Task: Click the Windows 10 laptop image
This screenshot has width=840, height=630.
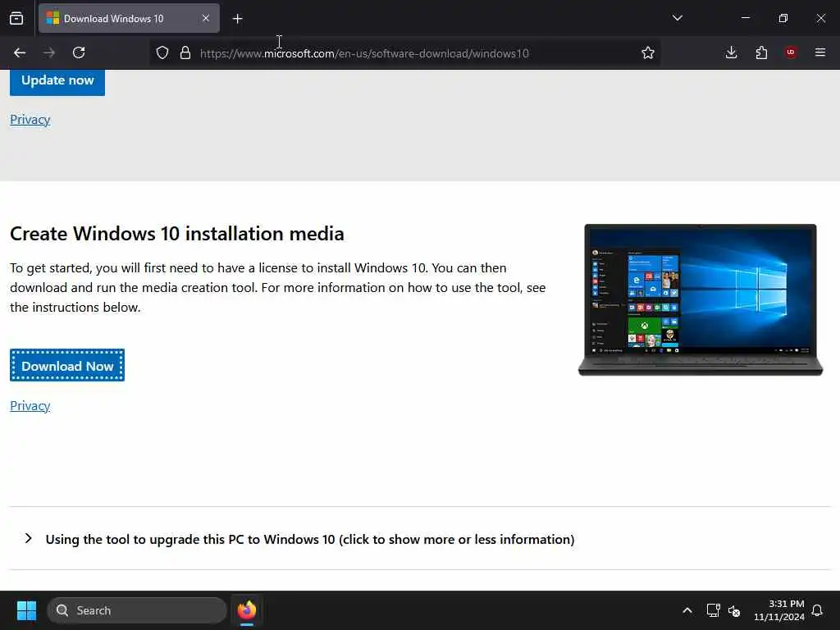Action: point(701,300)
